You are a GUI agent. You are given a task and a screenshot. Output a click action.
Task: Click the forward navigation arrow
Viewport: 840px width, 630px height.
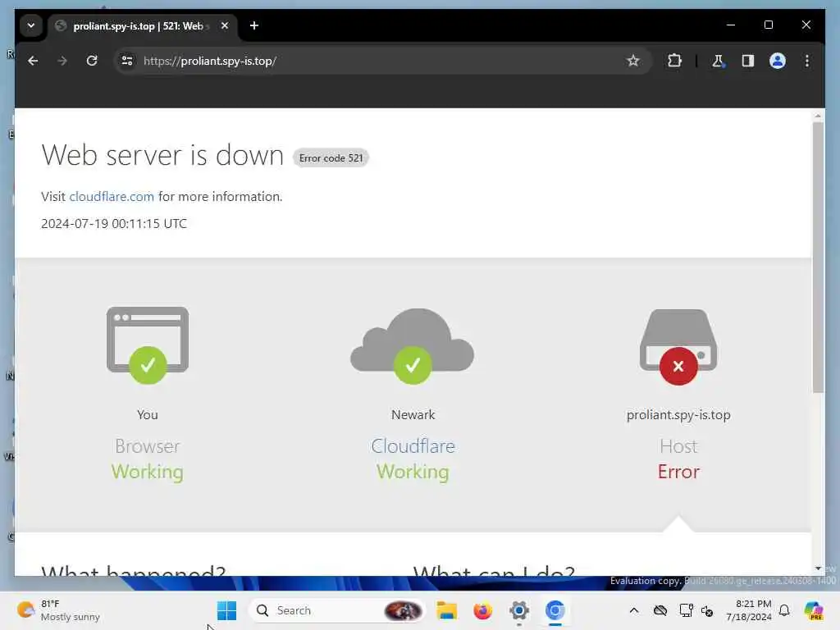[x=62, y=61]
